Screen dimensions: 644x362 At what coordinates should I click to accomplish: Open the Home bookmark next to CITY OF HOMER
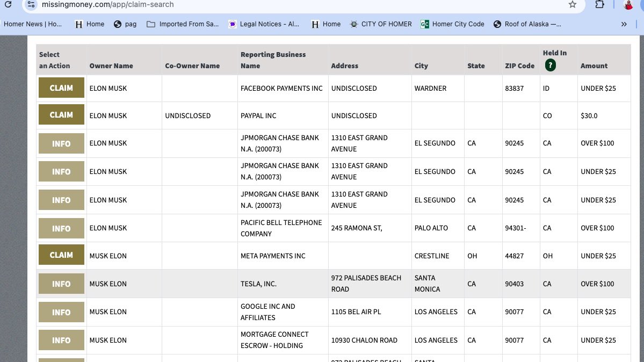point(325,24)
